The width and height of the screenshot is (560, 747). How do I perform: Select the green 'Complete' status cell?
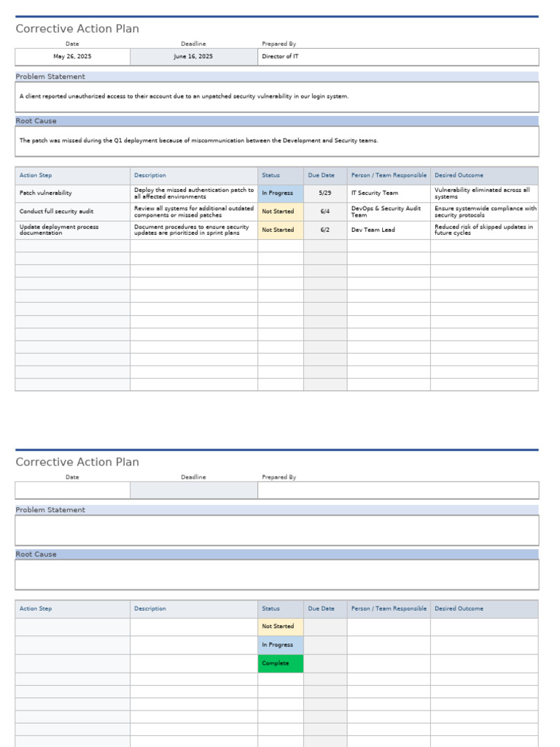point(281,664)
